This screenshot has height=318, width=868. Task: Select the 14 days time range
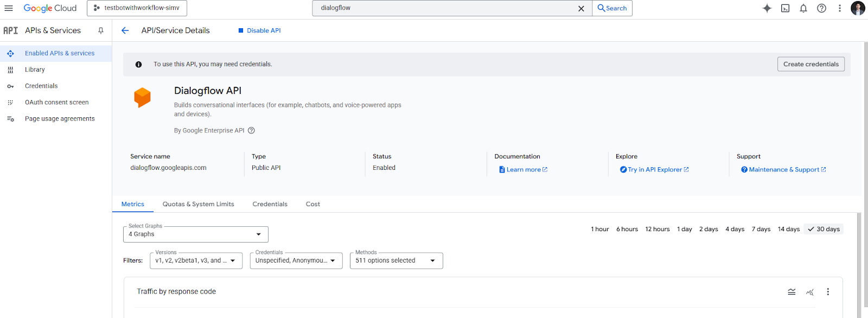pos(789,229)
